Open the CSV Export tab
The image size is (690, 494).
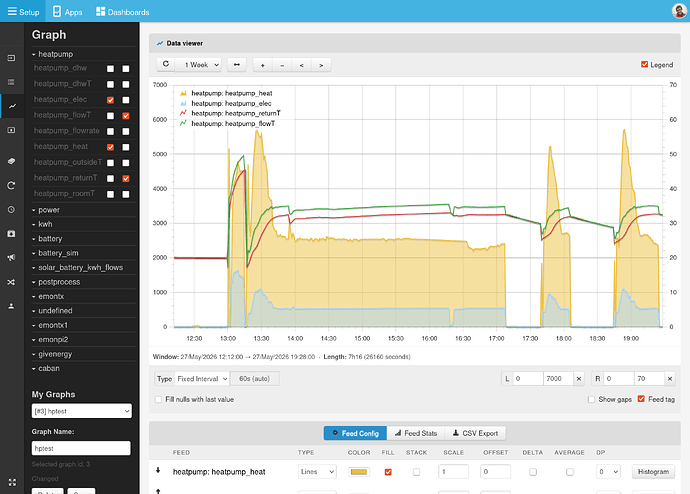click(475, 433)
